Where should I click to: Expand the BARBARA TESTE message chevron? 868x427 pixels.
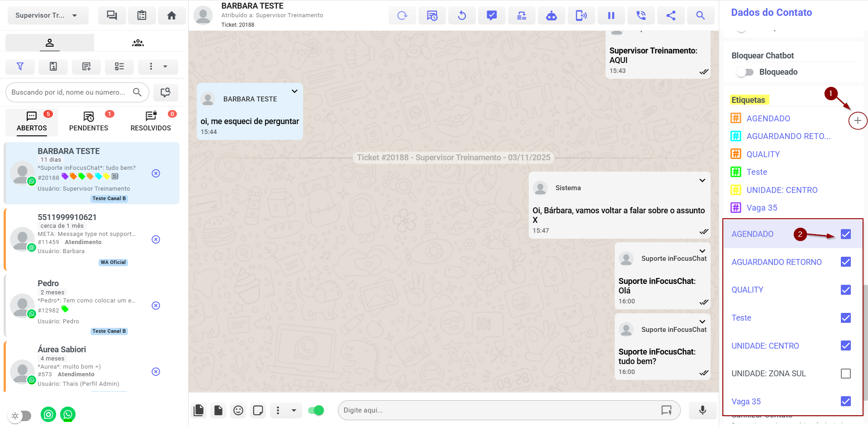point(294,91)
